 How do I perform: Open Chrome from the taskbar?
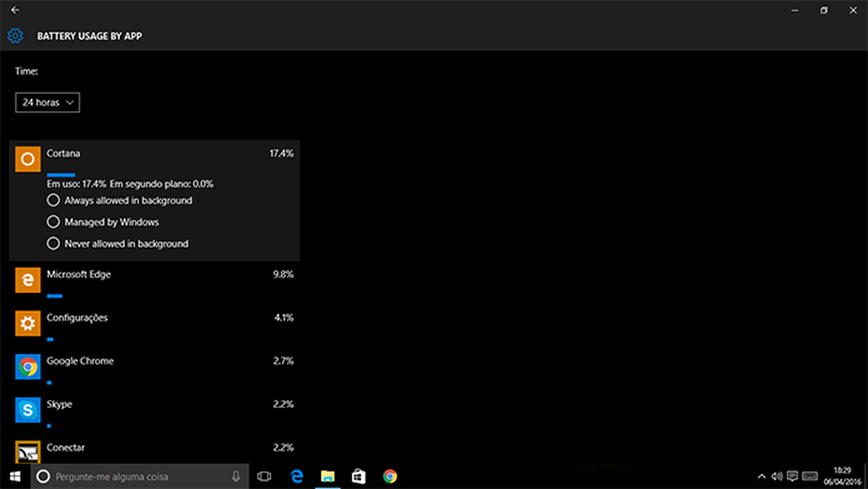(390, 477)
